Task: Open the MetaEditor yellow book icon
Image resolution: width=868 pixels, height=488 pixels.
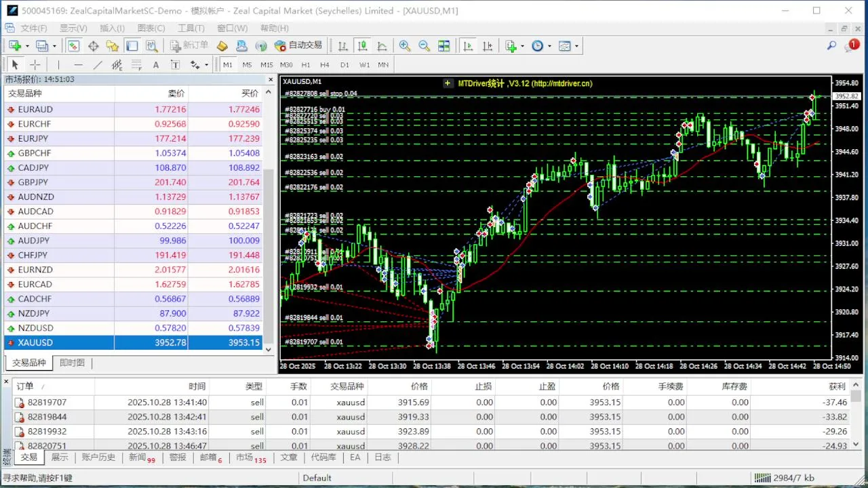Action: tap(222, 46)
